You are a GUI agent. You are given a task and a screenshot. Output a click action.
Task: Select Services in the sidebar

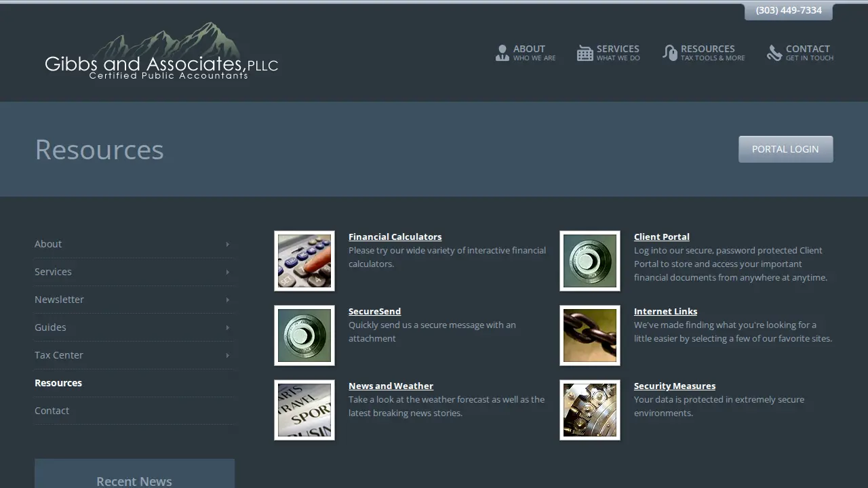pos(134,272)
